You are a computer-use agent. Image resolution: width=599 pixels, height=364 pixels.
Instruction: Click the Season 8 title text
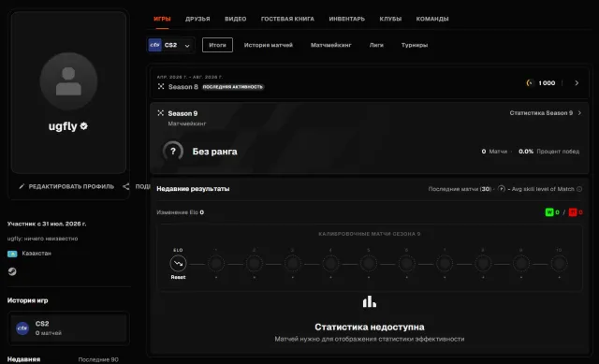pyautogui.click(x=183, y=87)
